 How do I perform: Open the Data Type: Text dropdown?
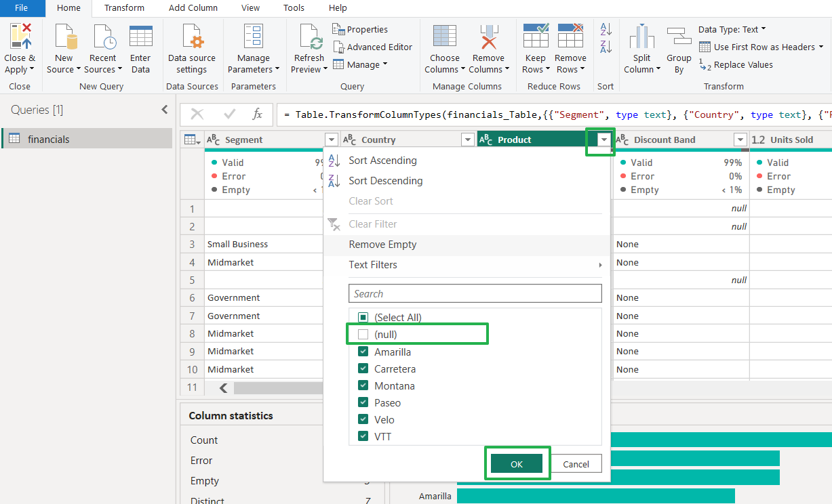point(732,29)
